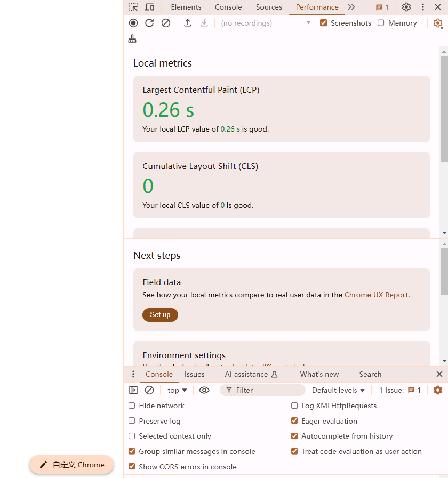Click the Local metrics scrollbar thumb
This screenshot has height=478, width=448.
point(444,109)
